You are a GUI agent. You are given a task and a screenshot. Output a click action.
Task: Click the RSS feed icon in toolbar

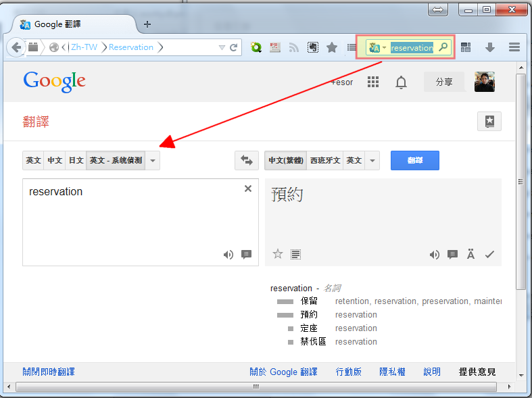(x=294, y=47)
